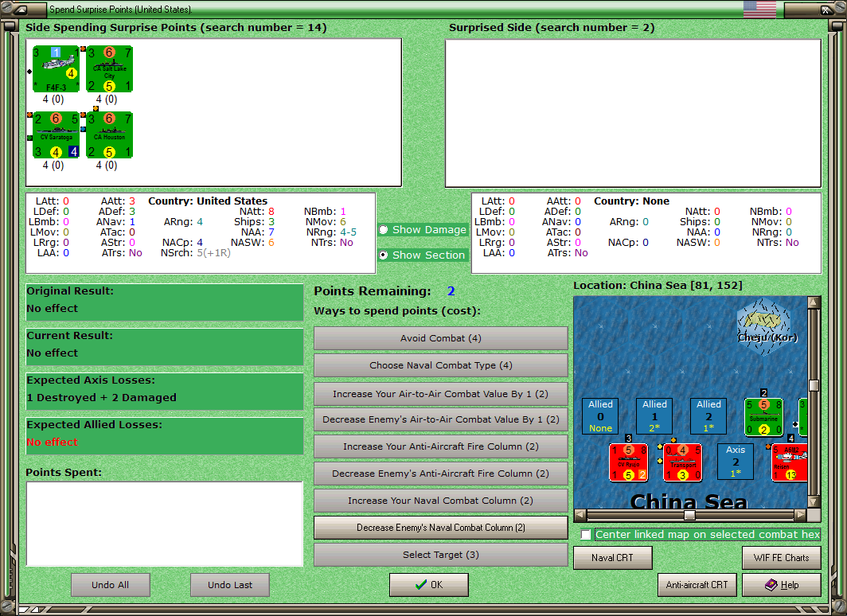Click the green Submarine counter on map

pyautogui.click(x=763, y=417)
